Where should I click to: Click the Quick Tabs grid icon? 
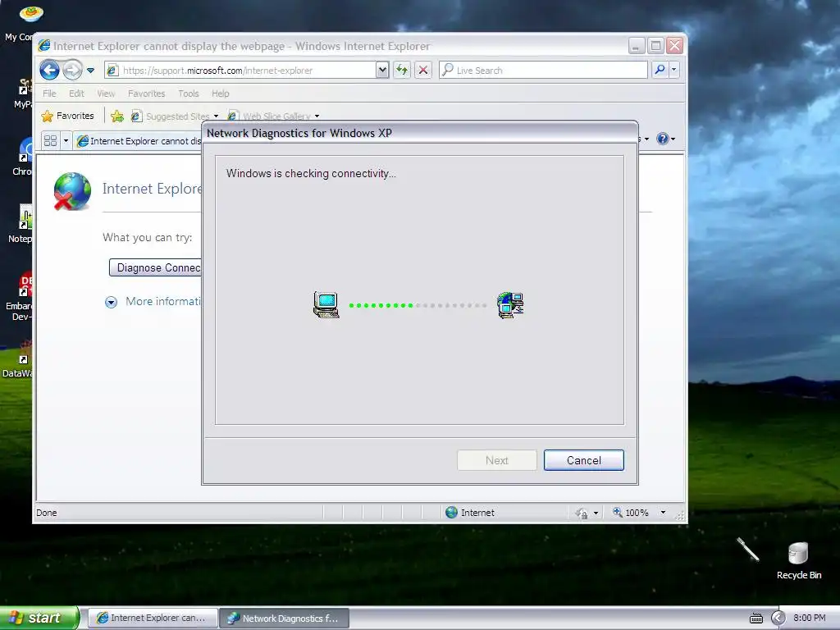pos(50,141)
